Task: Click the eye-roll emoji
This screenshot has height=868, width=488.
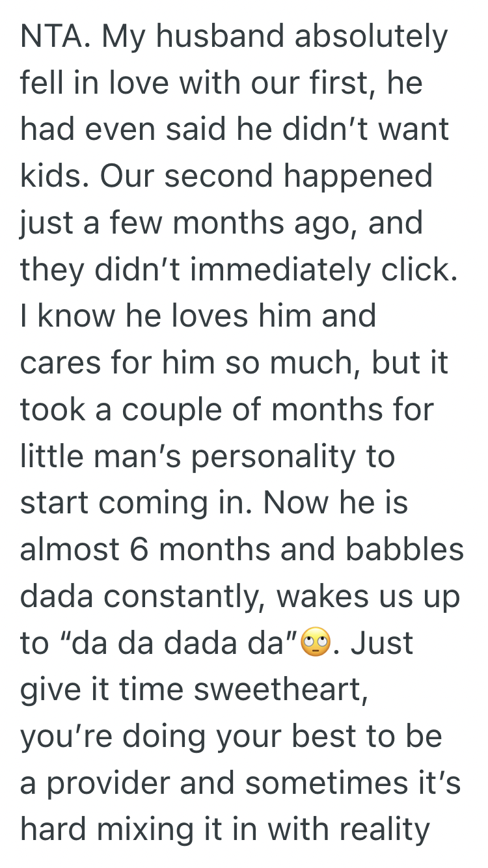Action: pyautogui.click(x=314, y=644)
